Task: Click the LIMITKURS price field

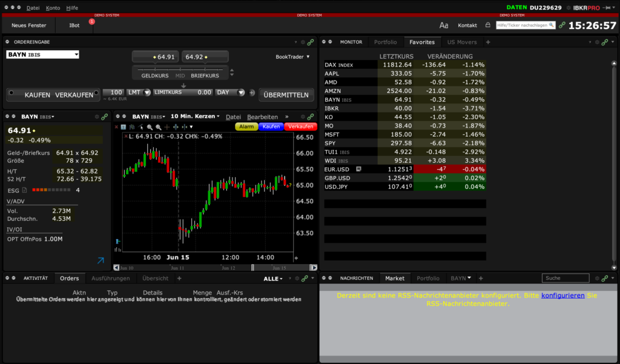Action: [x=183, y=93]
